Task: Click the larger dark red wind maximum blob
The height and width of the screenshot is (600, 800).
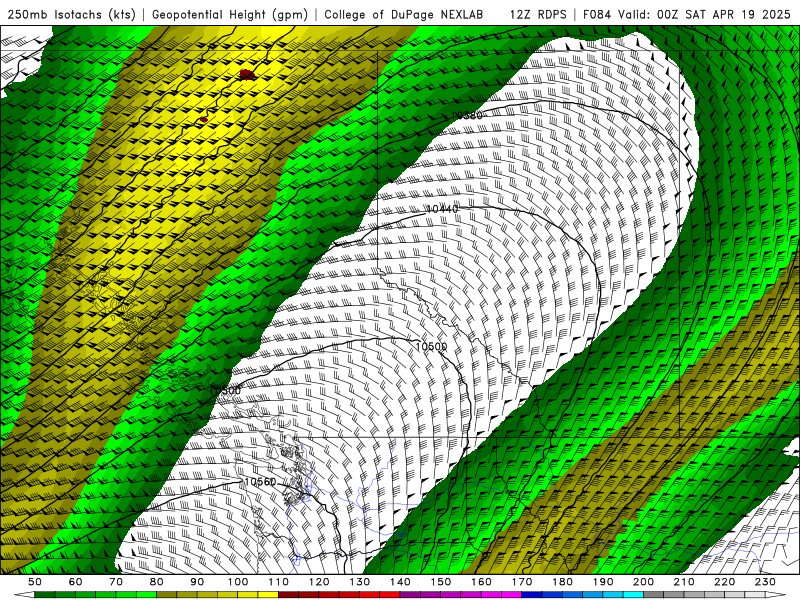Action: 247,74
